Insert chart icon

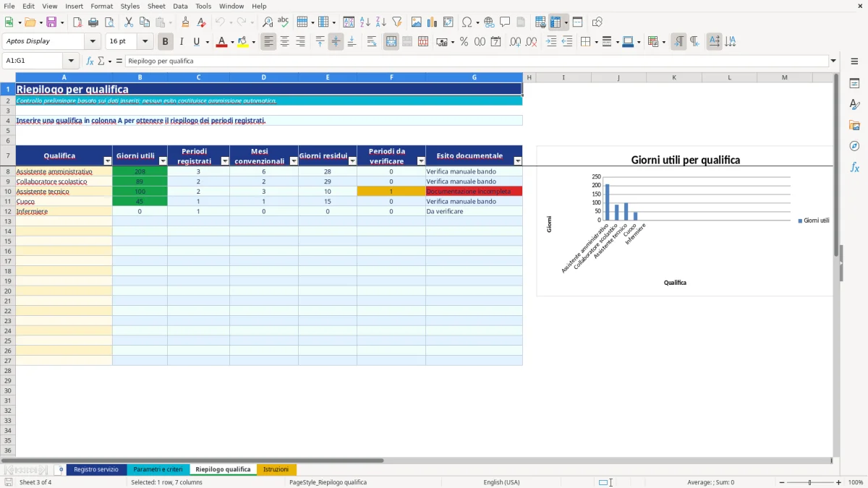(433, 22)
